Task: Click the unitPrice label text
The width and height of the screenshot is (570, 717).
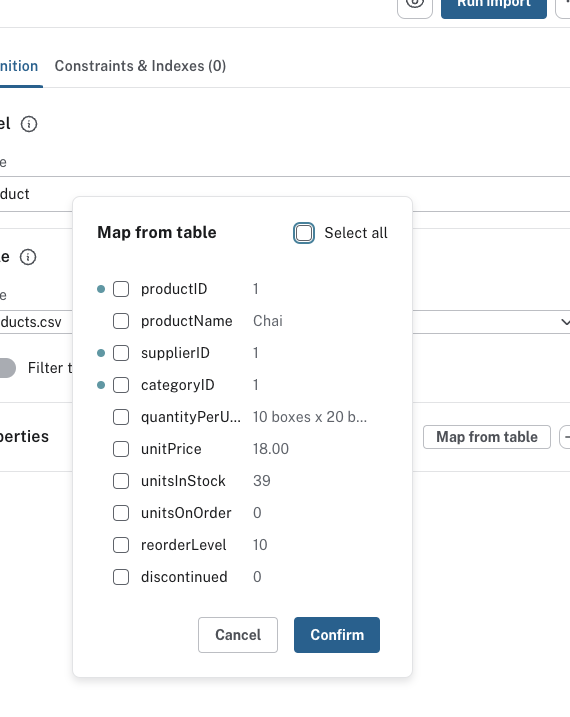Action: pyautogui.click(x=171, y=449)
